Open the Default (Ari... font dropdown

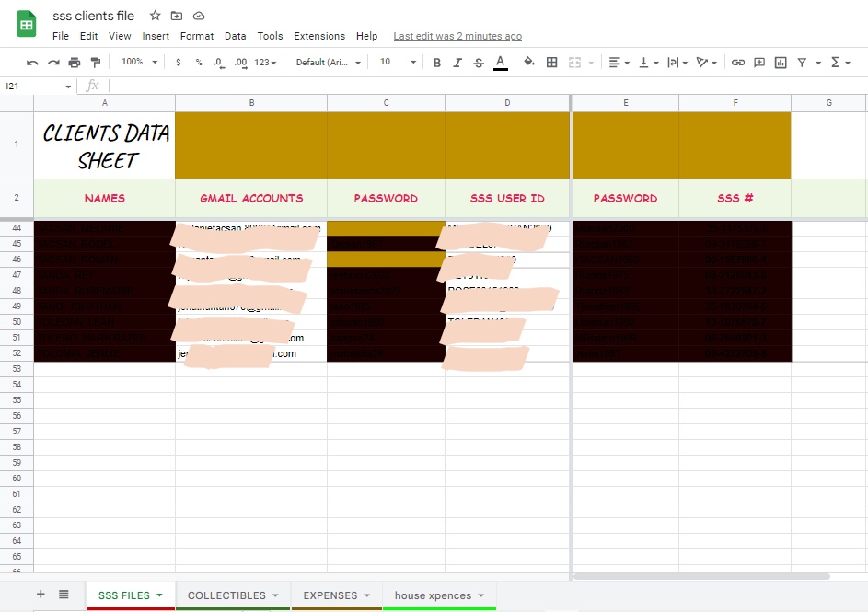tap(329, 63)
